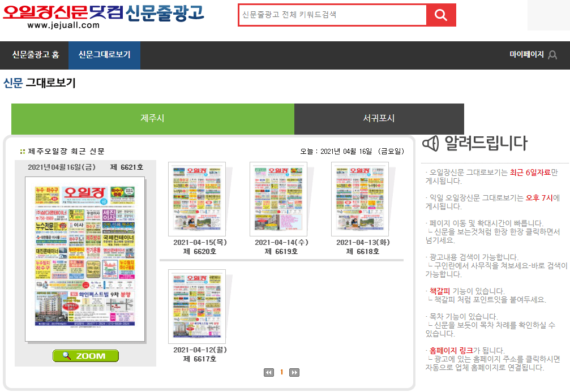The image size is (570, 392).
Task: Open the 2021-04-15 issue thumbnail
Action: click(197, 199)
